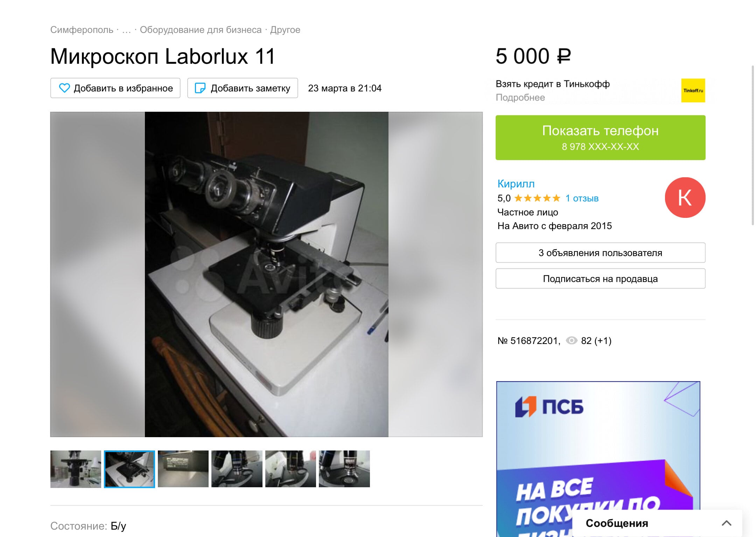Select the first microscope thumbnail
756x537 pixels.
(76, 469)
